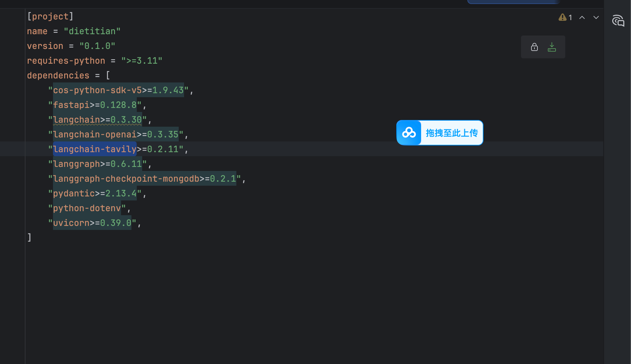631x364 pixels.
Task: Click the name key on line two
Action: [37, 31]
